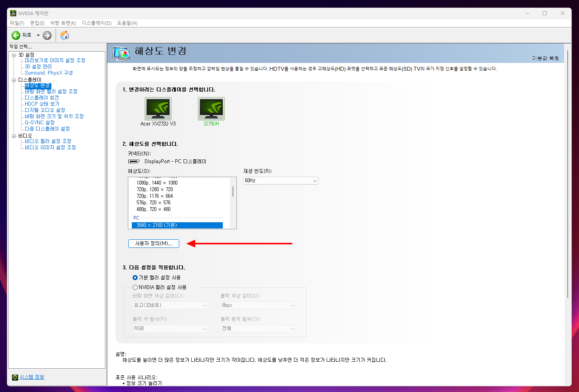Click the DisplayPort connector icon
579x392 pixels.
pos(134,161)
